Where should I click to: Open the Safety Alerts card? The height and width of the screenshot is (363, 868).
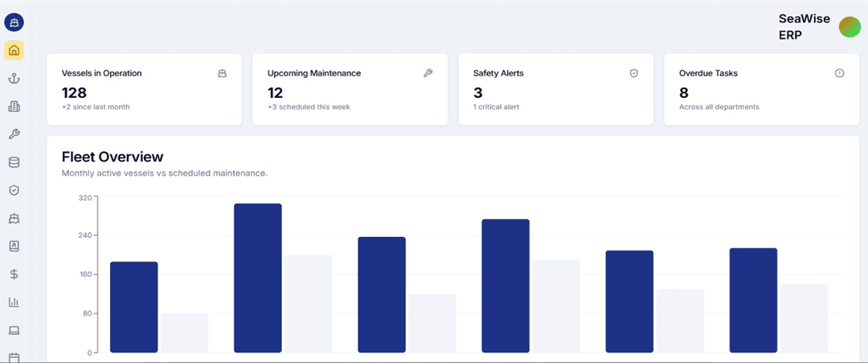click(x=555, y=89)
